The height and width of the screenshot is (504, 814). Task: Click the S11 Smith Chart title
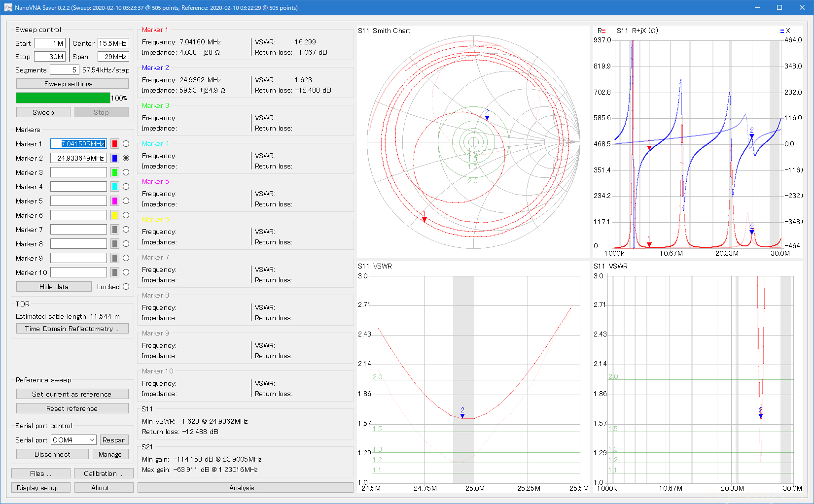[384, 31]
